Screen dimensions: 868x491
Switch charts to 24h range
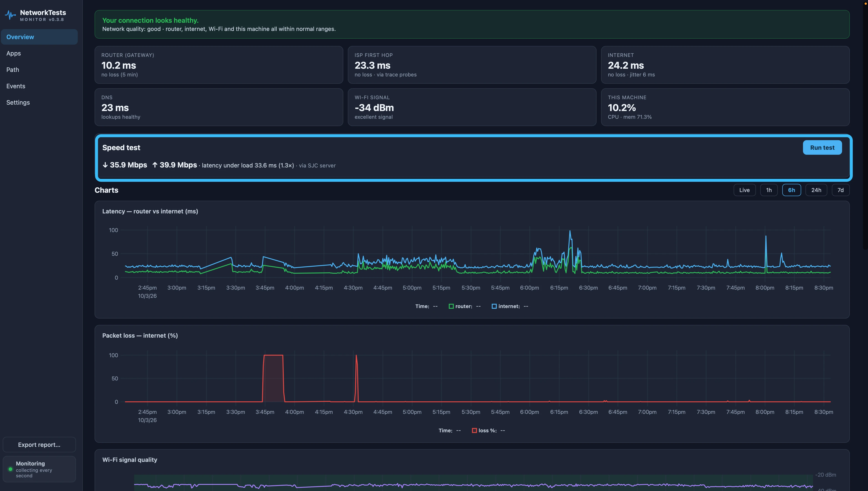tap(816, 190)
